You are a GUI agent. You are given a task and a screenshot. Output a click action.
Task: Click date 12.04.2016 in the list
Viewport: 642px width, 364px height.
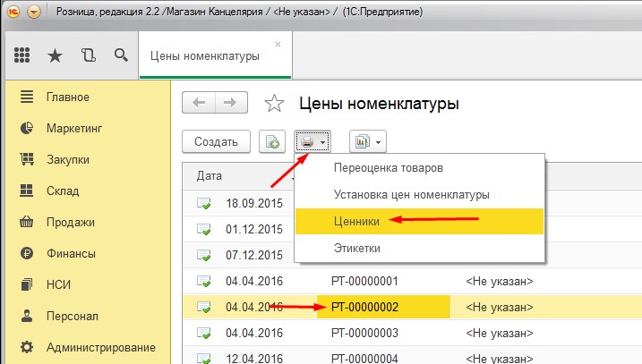point(254,359)
